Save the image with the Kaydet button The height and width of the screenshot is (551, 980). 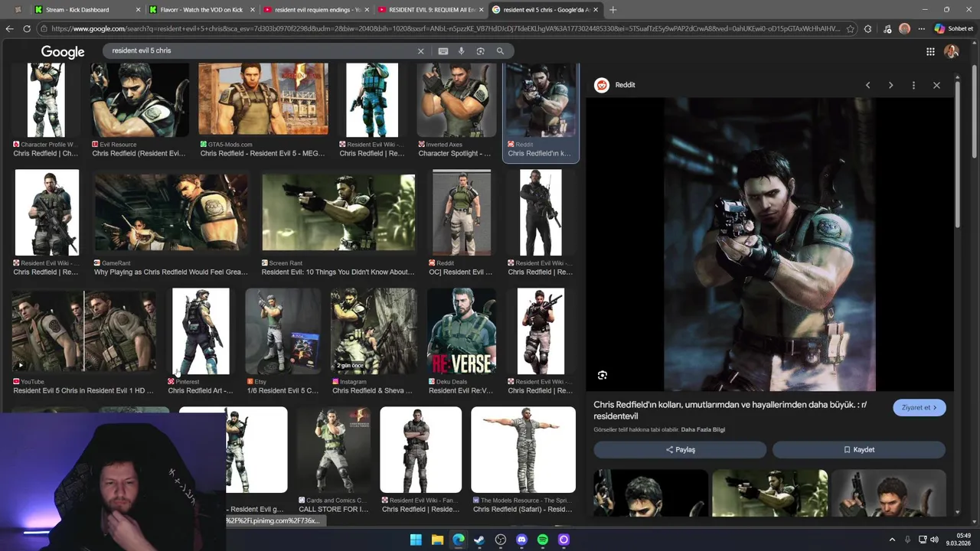tap(859, 450)
